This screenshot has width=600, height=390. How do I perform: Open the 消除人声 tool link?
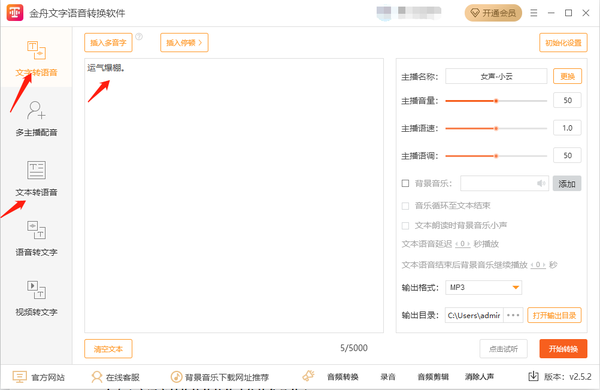[x=479, y=377]
